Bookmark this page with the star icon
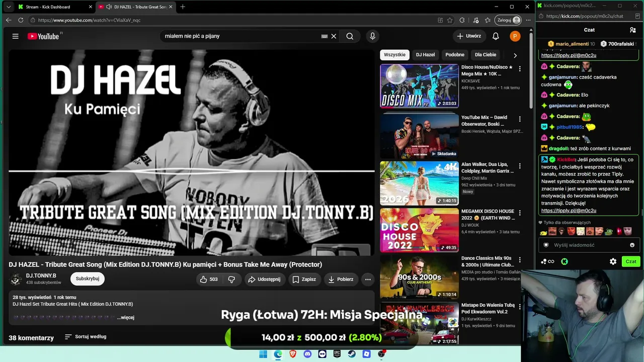The image size is (644, 362). [x=450, y=20]
